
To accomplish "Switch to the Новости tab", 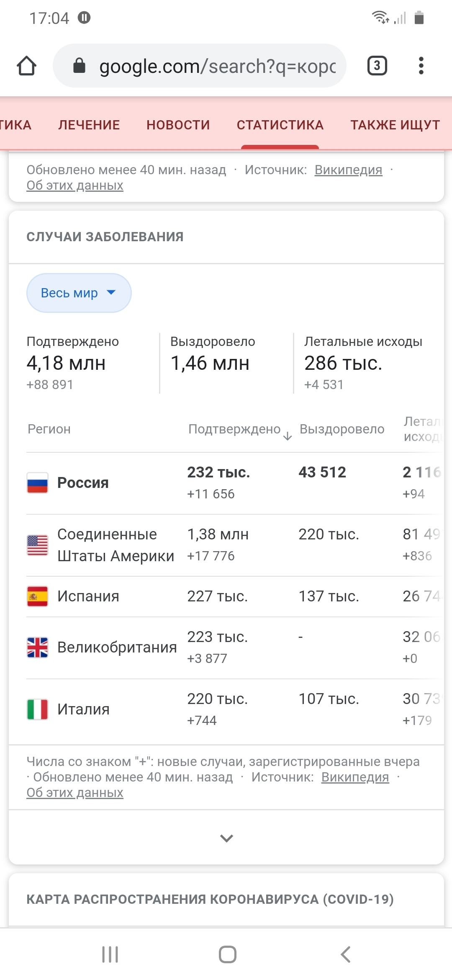I will coord(178,125).
